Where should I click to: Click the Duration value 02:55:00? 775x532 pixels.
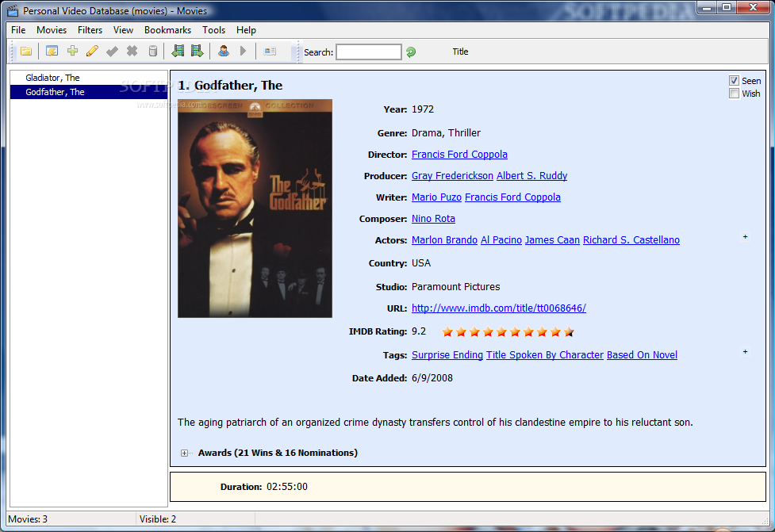coord(287,487)
